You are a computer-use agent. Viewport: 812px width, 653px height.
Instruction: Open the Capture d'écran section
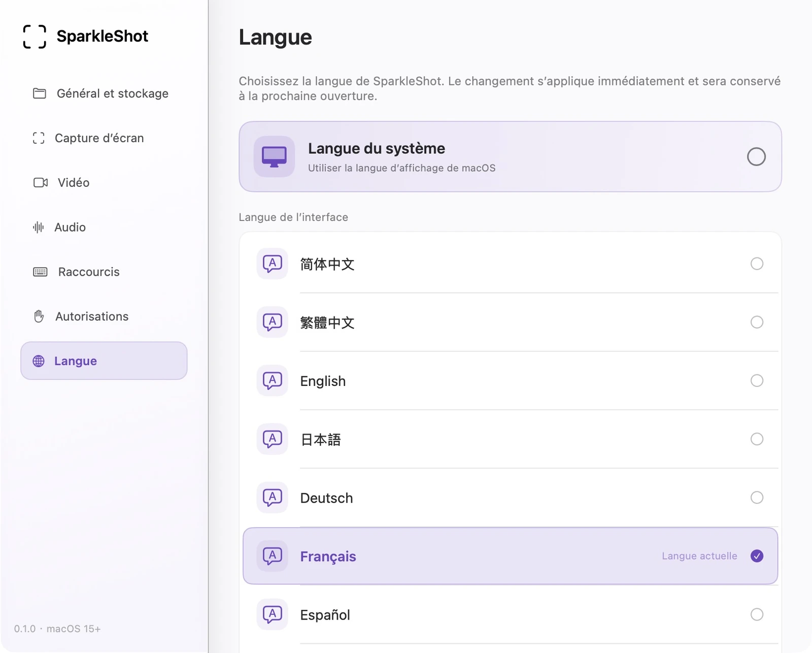[x=104, y=138]
